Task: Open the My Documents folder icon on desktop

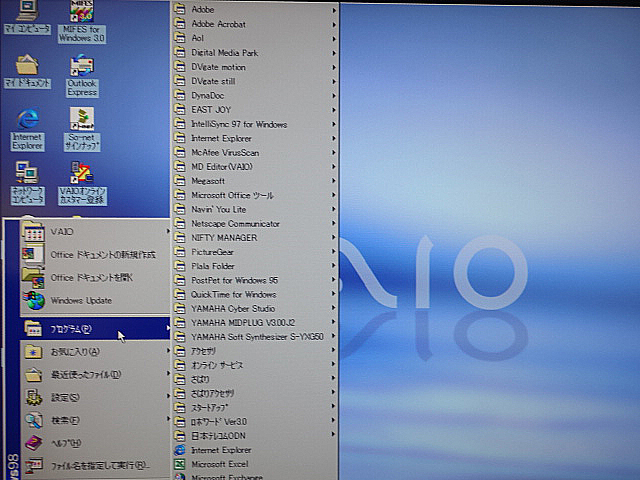Action: pos(26,66)
